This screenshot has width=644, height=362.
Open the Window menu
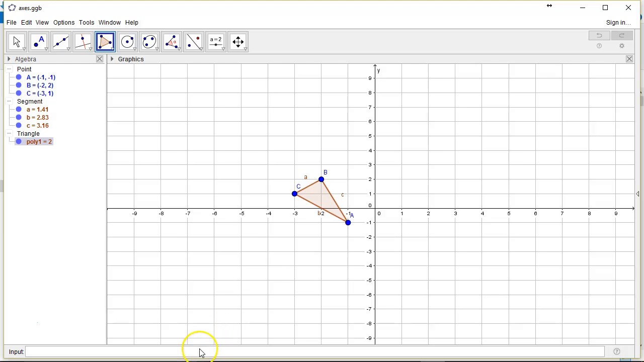click(x=110, y=23)
